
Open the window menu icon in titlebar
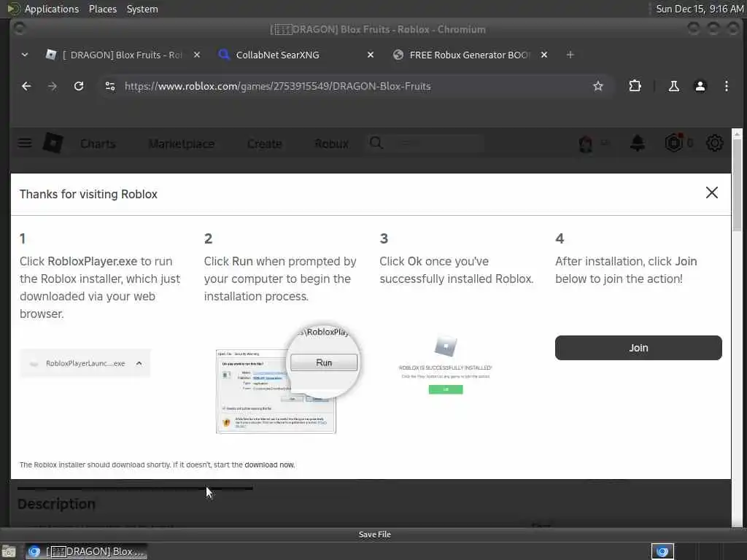[19, 29]
